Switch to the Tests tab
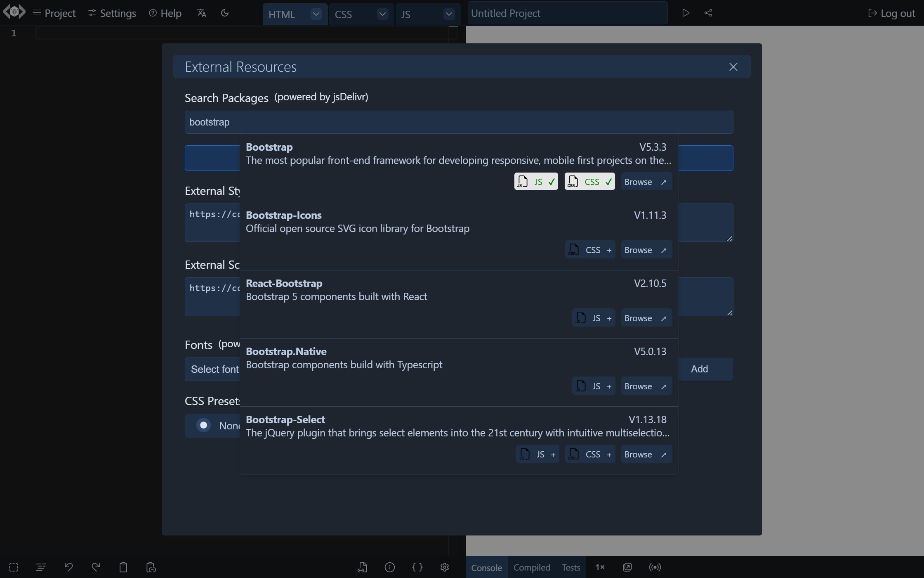This screenshot has height=578, width=924. click(571, 567)
